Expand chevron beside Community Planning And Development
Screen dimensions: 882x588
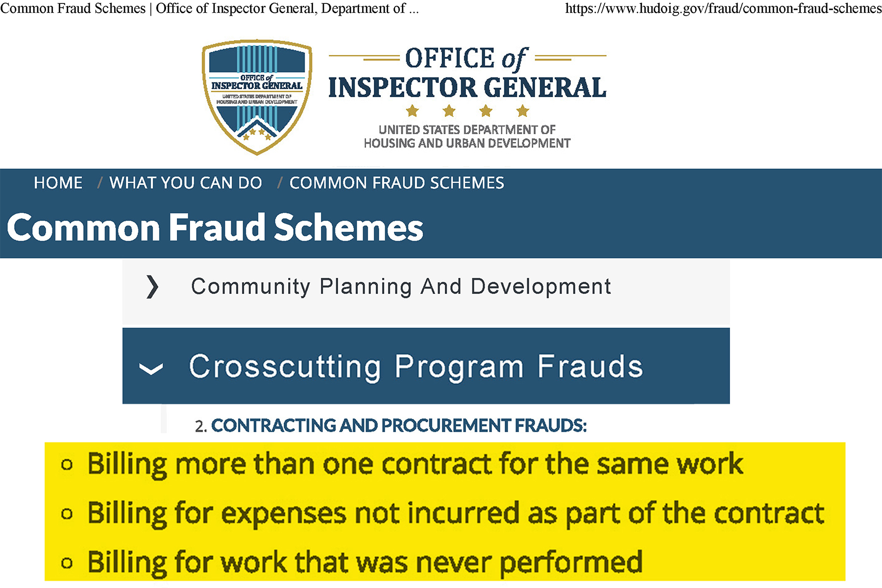coord(152,287)
